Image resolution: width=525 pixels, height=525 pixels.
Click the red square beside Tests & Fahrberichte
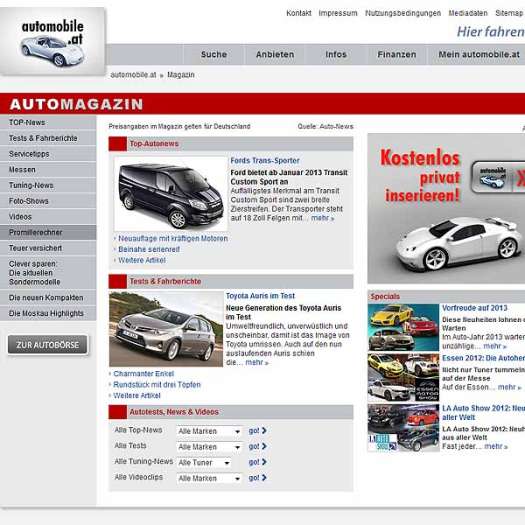click(x=118, y=282)
